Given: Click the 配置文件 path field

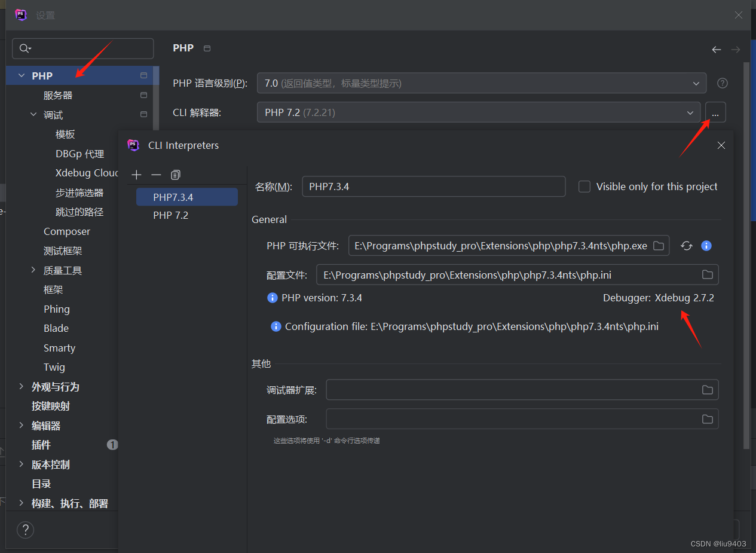Looking at the screenshot, I should tap(518, 274).
